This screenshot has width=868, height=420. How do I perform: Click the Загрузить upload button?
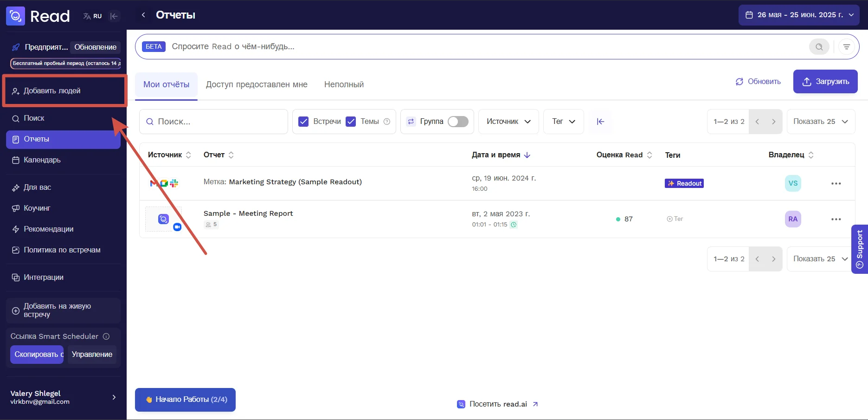[x=825, y=82]
